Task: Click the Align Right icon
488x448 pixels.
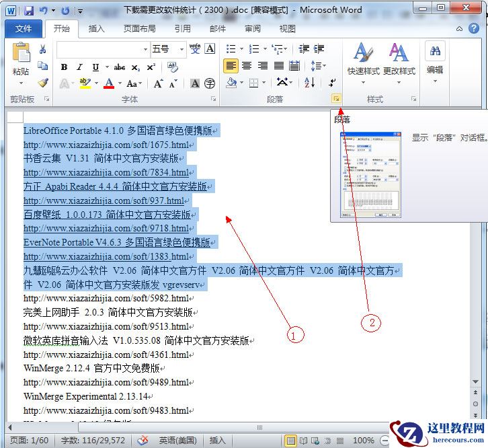Action: (263, 66)
